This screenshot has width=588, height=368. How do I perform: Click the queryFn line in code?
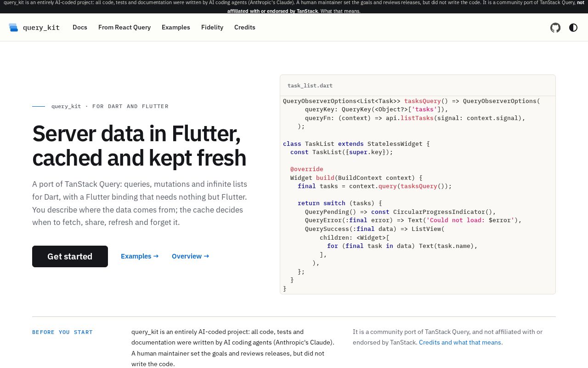[x=415, y=118]
